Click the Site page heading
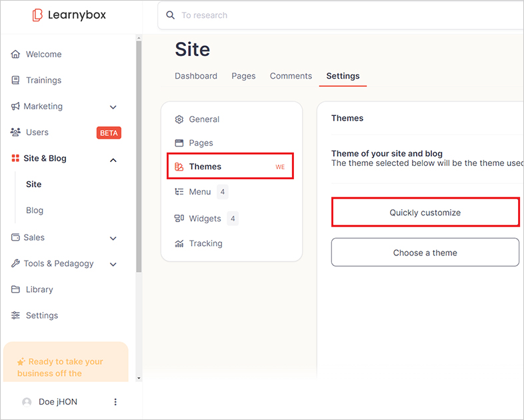 [193, 49]
